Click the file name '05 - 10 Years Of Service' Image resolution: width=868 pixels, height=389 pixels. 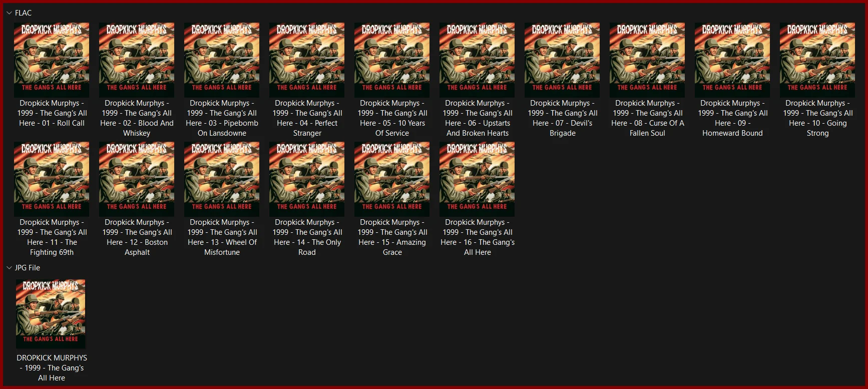(x=392, y=118)
